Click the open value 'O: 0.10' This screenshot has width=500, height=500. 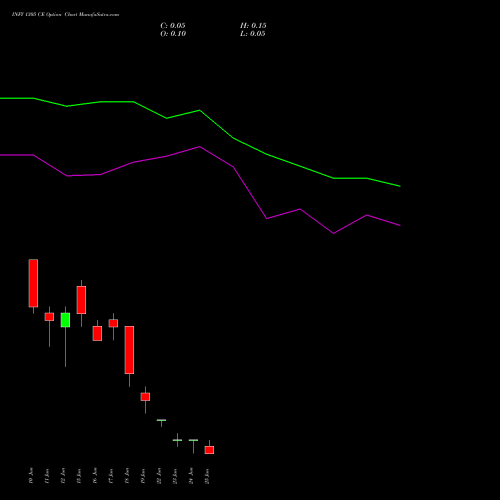coord(173,34)
